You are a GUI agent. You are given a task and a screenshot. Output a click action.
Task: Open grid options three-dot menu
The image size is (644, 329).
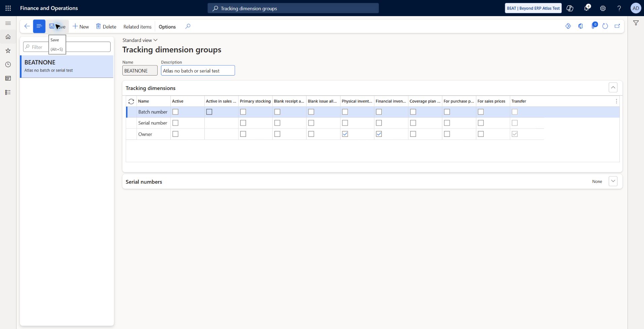tap(616, 101)
